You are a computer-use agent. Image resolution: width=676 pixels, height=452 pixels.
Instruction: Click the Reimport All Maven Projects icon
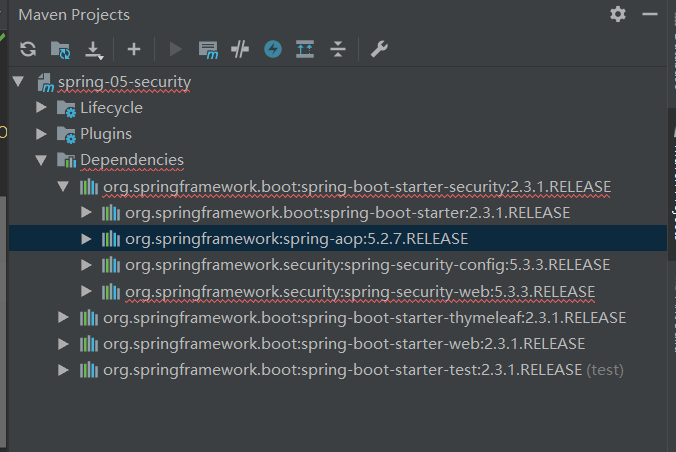[27, 49]
